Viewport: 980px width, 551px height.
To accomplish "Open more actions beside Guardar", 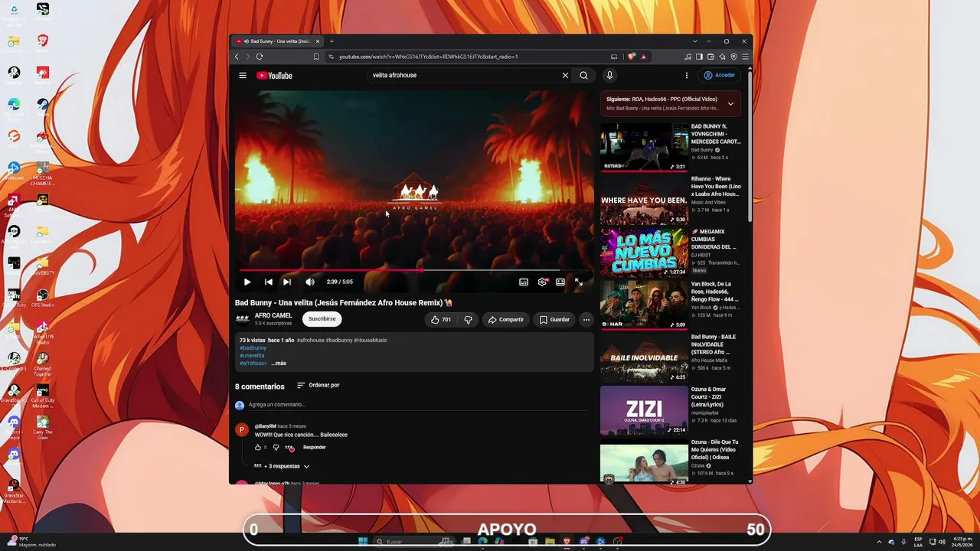I will pos(586,319).
